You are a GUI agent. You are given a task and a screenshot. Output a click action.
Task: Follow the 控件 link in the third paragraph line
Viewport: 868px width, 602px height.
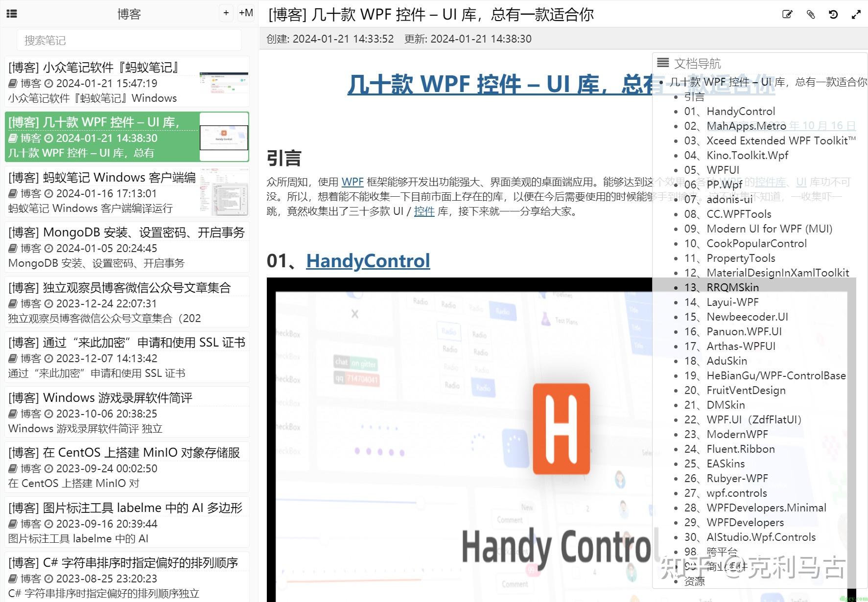point(424,211)
